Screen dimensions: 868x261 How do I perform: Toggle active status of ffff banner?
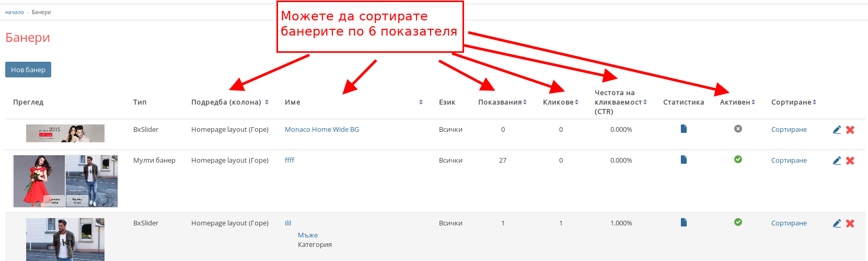pyautogui.click(x=738, y=160)
